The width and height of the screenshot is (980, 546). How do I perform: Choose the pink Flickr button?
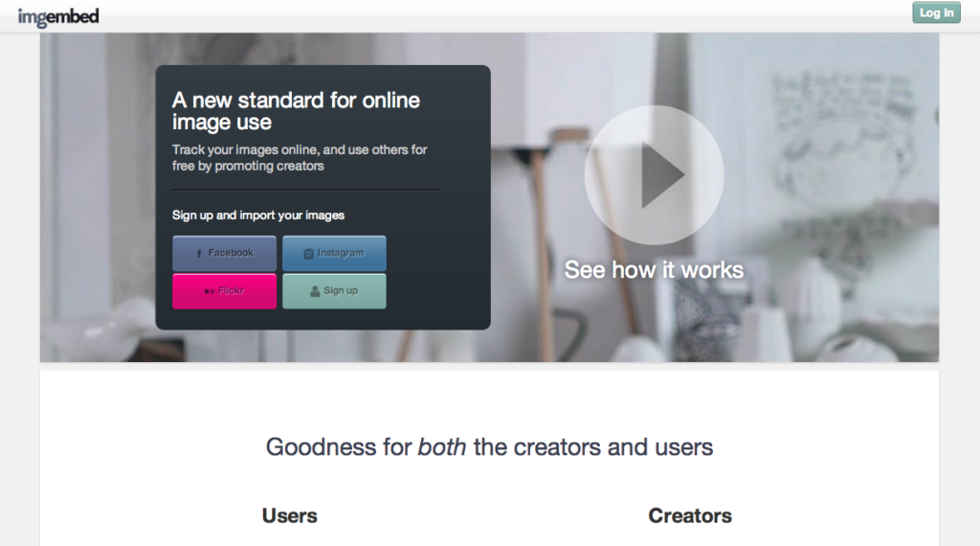click(x=224, y=291)
